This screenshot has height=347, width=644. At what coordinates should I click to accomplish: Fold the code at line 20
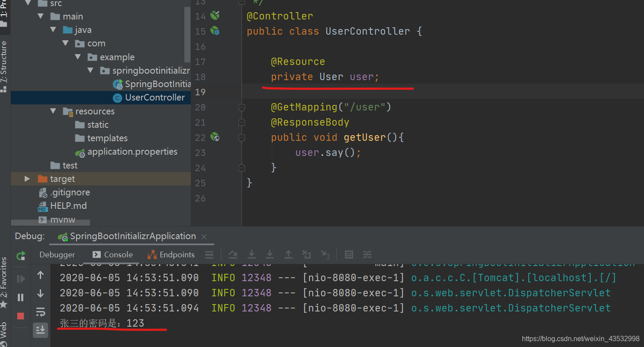[242, 107]
